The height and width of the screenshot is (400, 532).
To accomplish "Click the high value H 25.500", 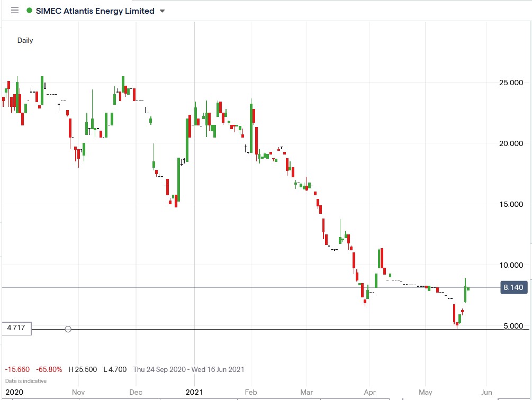I will point(84,369).
